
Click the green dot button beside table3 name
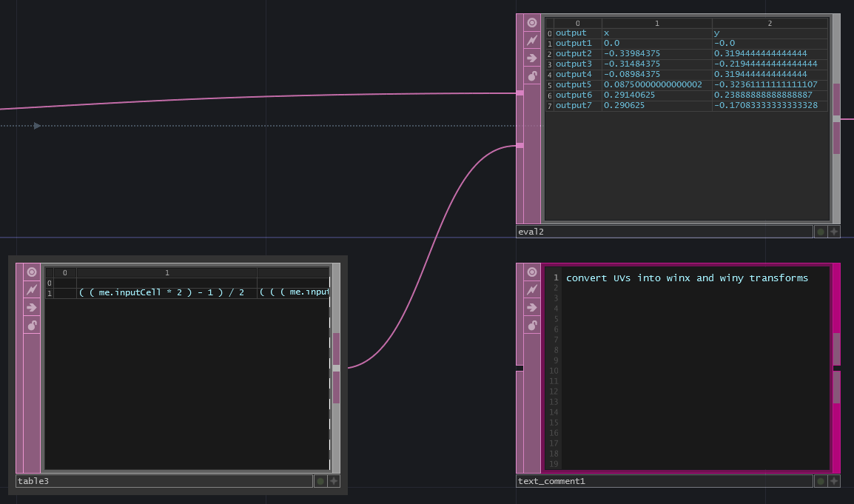(x=320, y=481)
